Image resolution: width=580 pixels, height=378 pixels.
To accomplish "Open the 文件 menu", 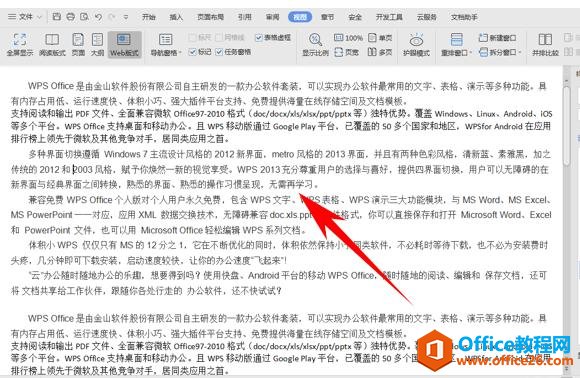I will [x=26, y=17].
